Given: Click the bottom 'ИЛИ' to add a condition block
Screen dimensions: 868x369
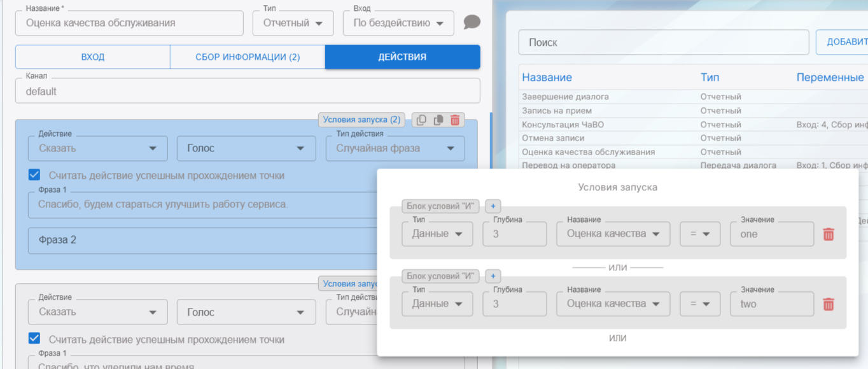Looking at the screenshot, I should [617, 338].
